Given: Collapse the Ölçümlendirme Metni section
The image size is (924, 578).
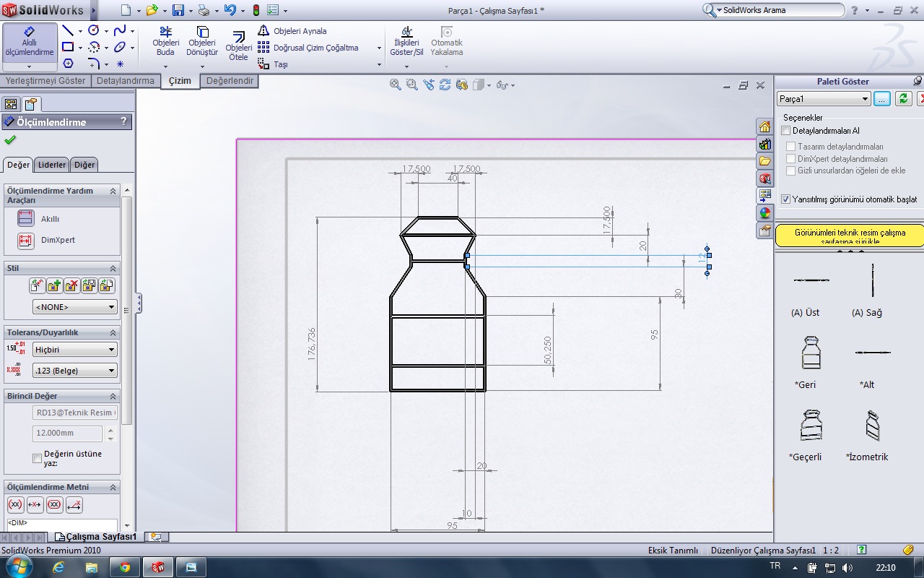Looking at the screenshot, I should tap(113, 487).
